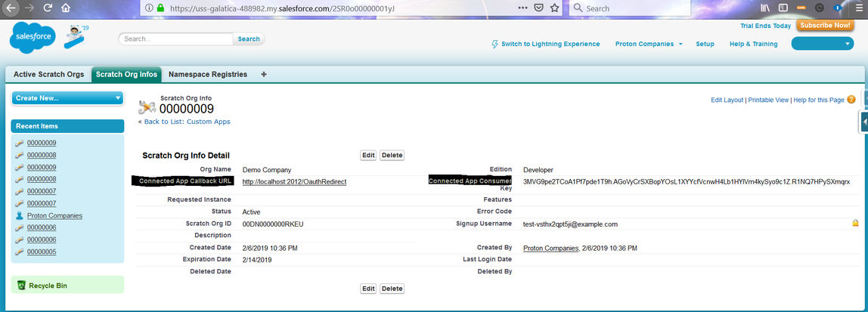Click the orange help question mark icon
The width and height of the screenshot is (868, 312).
[x=851, y=100]
